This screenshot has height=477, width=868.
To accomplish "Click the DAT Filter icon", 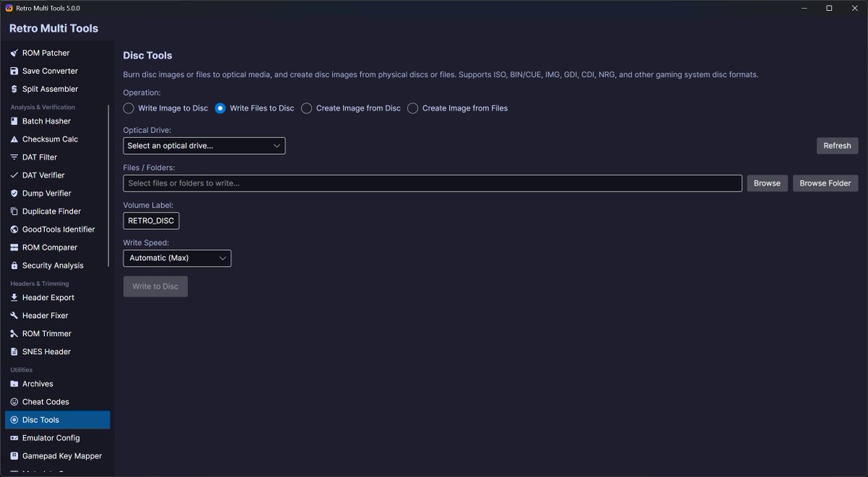I will click(x=14, y=157).
